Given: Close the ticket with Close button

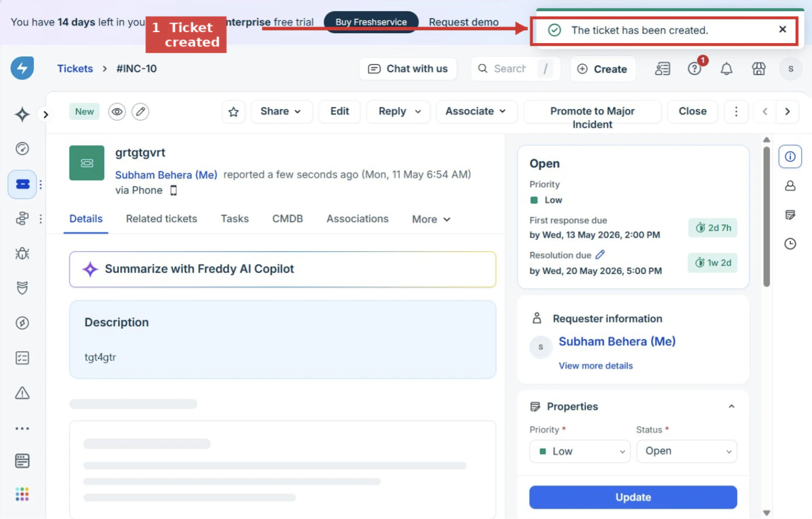Looking at the screenshot, I should [x=693, y=112].
